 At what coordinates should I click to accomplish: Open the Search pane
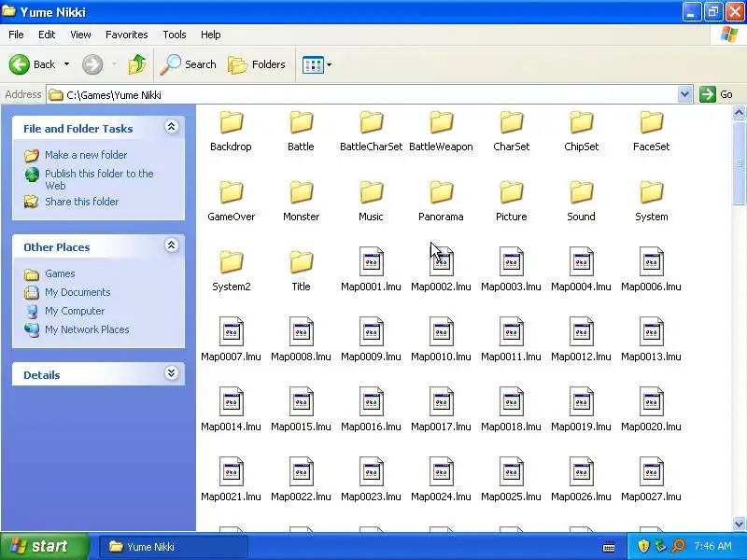coord(189,64)
